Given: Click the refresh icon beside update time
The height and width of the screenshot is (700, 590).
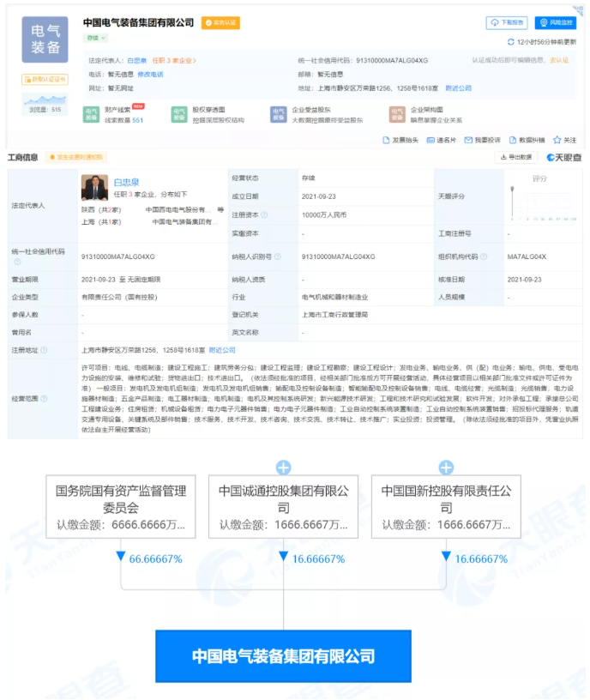Looking at the screenshot, I should 511,42.
